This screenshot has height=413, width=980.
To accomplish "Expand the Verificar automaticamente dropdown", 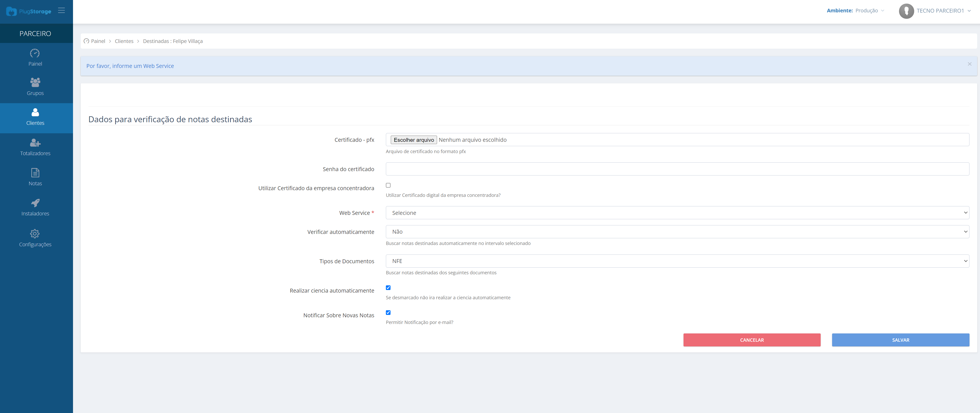I will pyautogui.click(x=677, y=232).
